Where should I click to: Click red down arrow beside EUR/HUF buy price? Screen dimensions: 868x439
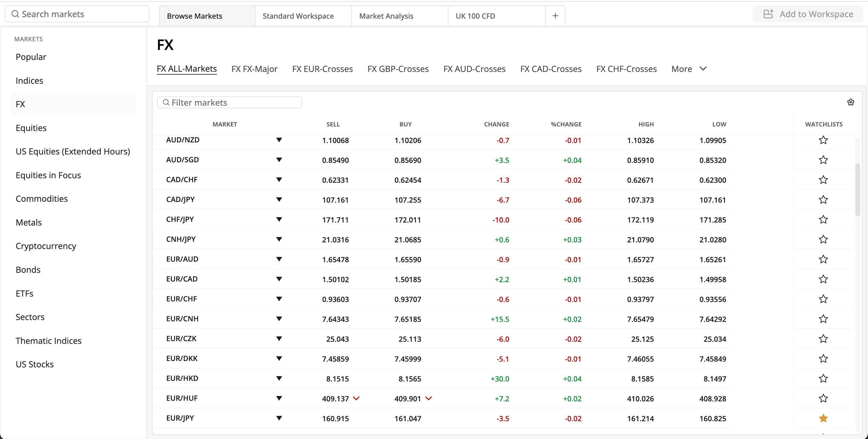click(429, 399)
